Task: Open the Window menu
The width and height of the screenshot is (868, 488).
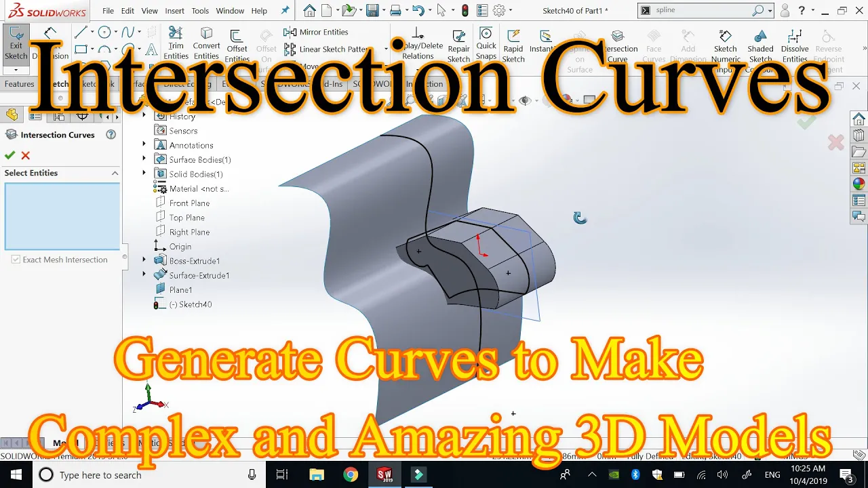Action: [230, 11]
